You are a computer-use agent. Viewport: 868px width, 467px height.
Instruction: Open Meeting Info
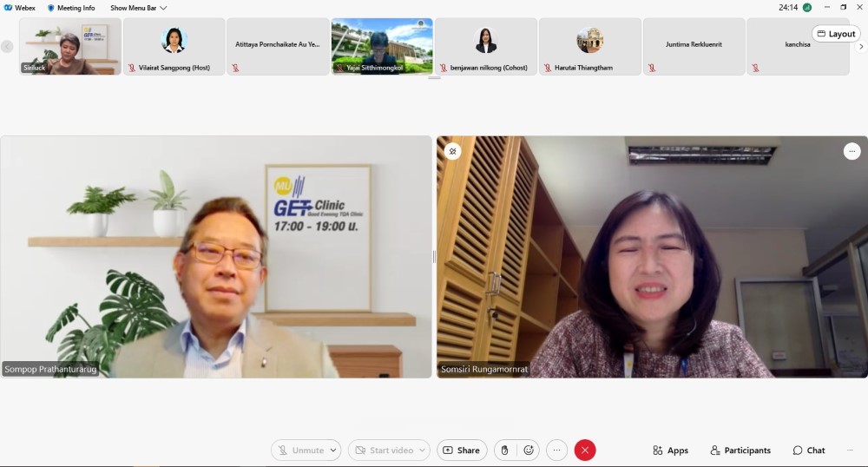[x=71, y=8]
